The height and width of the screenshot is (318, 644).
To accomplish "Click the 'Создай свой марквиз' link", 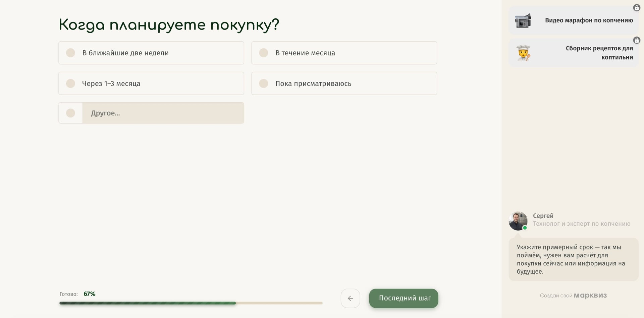I will pyautogui.click(x=573, y=296).
